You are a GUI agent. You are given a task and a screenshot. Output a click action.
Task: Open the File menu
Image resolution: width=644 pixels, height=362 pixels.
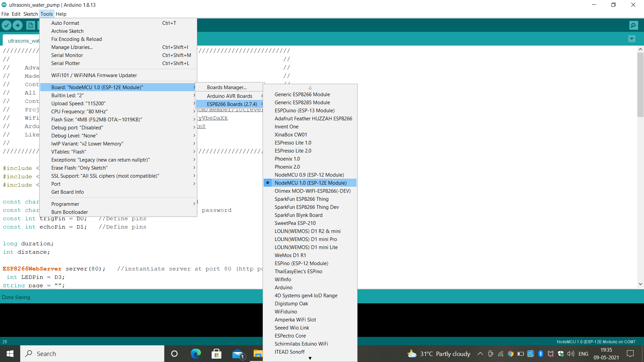point(5,14)
